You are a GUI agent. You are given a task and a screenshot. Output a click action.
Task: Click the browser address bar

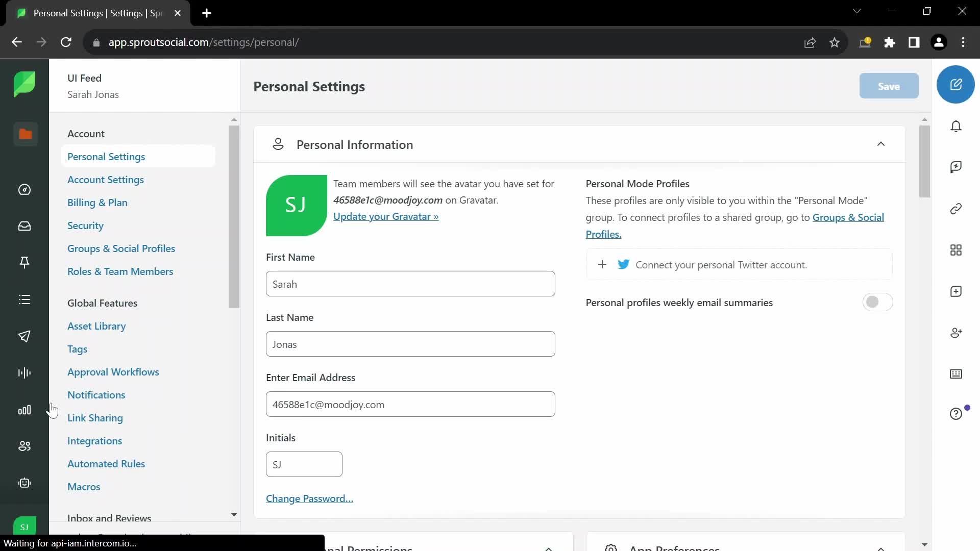click(449, 42)
